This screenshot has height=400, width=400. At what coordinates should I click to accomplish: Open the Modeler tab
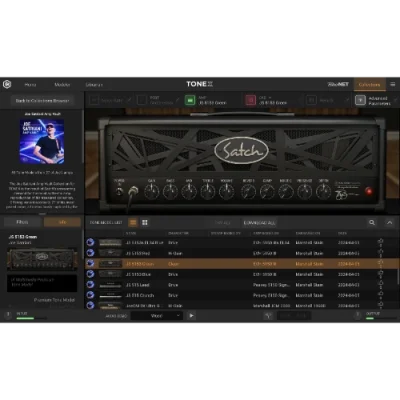click(x=62, y=85)
